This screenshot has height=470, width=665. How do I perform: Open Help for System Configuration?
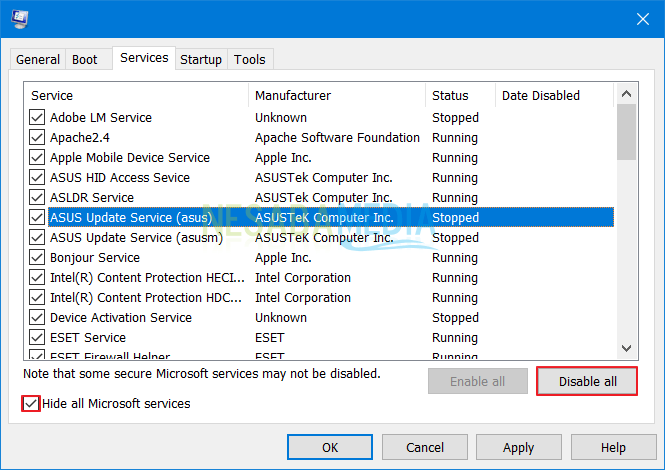point(613,447)
